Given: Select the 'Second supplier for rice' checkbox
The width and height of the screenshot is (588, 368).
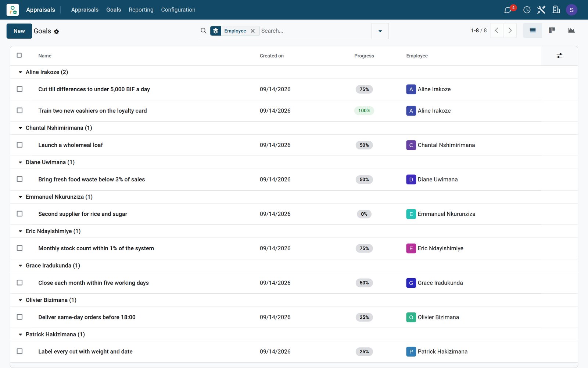Looking at the screenshot, I should [x=19, y=214].
